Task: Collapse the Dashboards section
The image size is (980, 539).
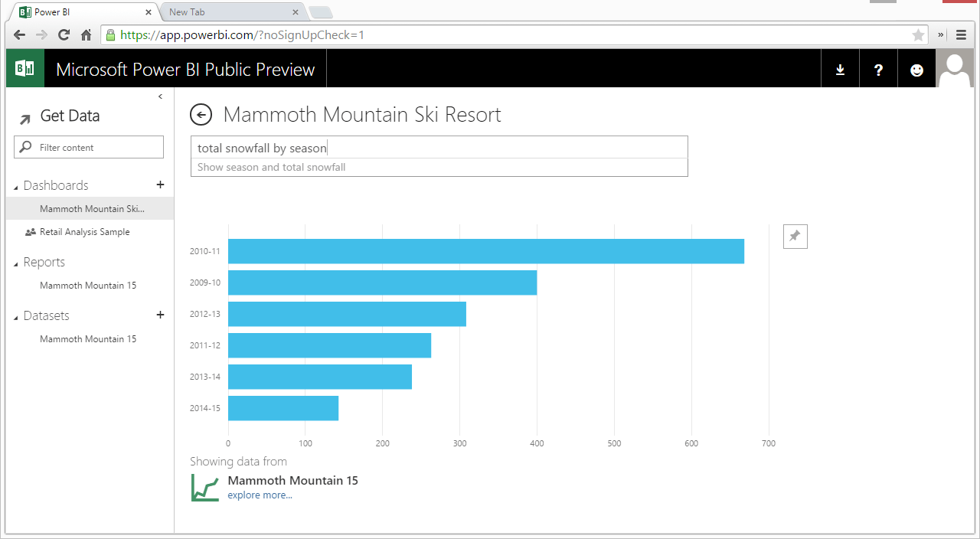Action: tap(16, 187)
